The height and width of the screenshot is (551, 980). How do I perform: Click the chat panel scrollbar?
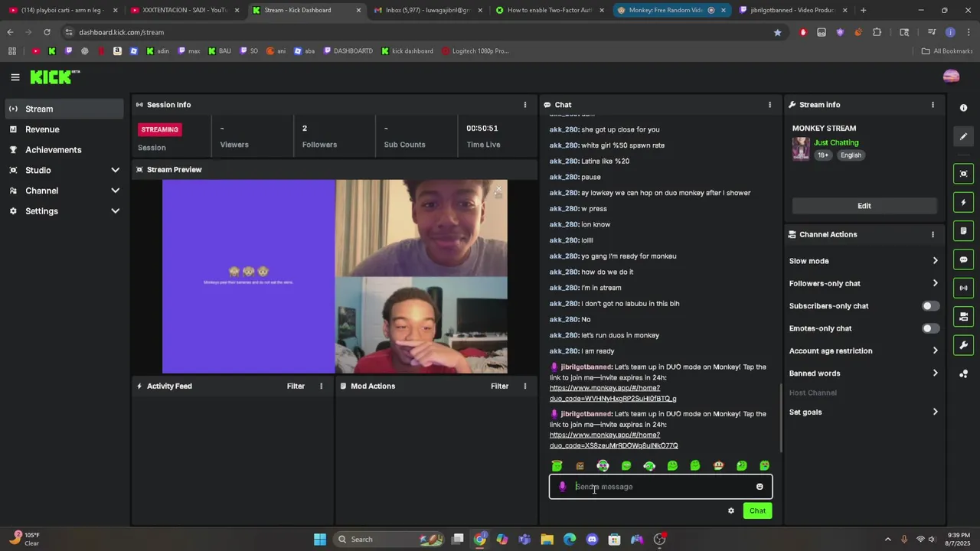point(780,417)
